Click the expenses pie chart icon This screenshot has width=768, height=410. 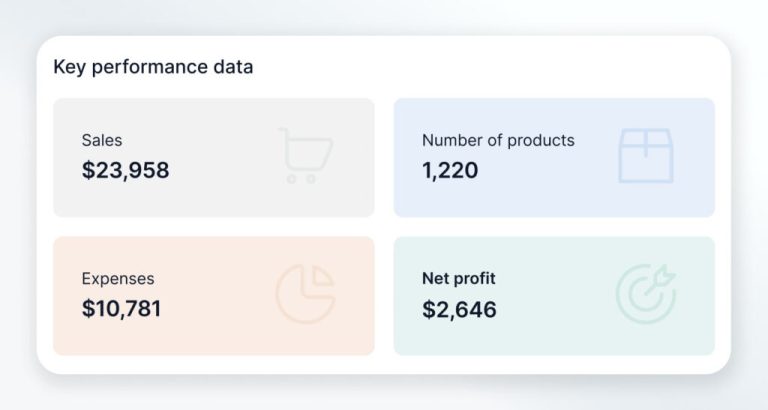305,294
